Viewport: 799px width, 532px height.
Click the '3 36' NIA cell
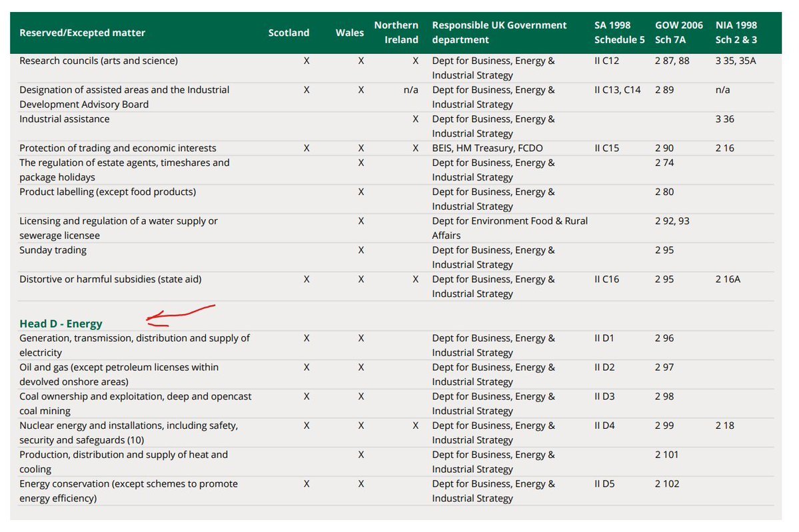pos(724,119)
